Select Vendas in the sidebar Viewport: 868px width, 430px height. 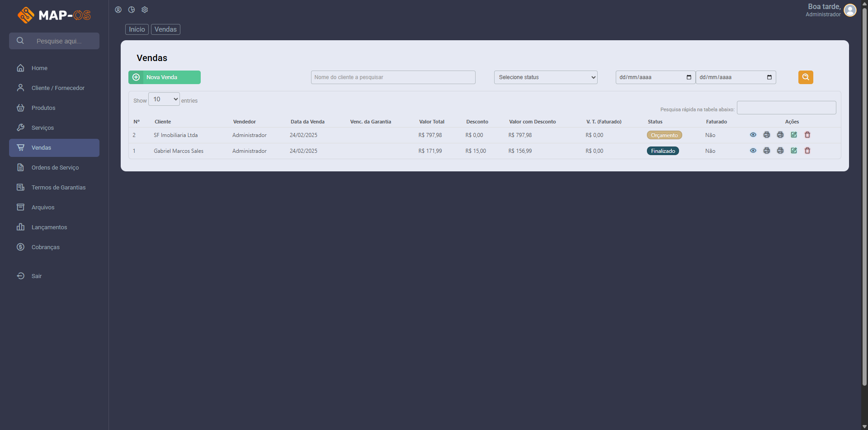(x=54, y=148)
